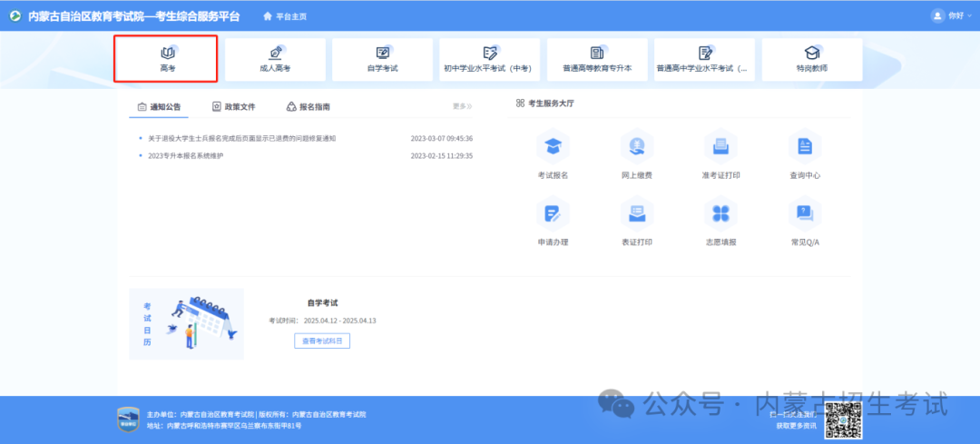Click the timestamp 2023-02-15 11:29:35

click(441, 155)
